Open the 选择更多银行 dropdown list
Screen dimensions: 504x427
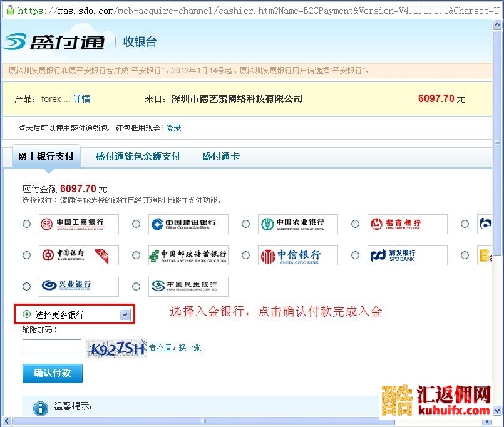(125, 315)
